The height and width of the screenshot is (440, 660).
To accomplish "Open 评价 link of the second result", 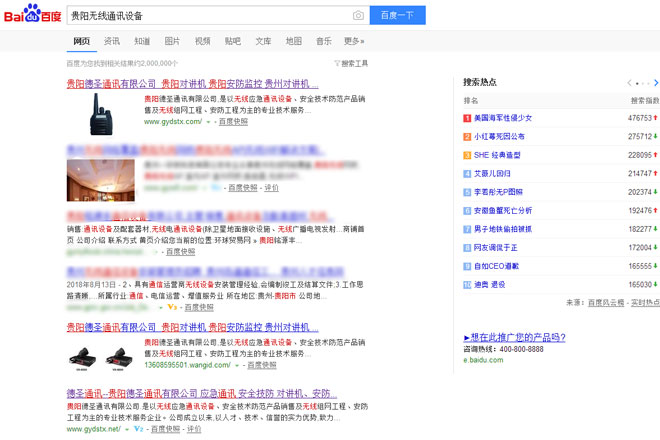I will coord(271,188).
